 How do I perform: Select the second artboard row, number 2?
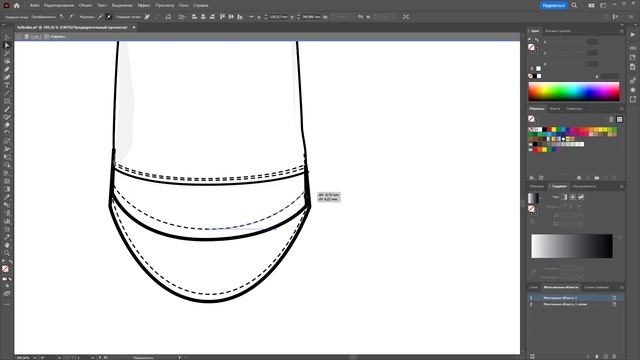point(576,304)
